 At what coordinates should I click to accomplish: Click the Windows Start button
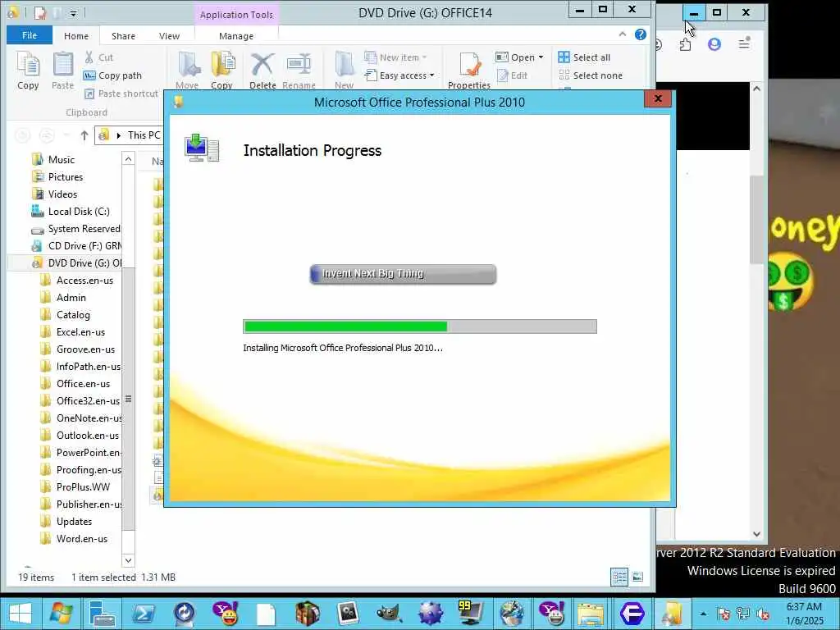tap(21, 614)
